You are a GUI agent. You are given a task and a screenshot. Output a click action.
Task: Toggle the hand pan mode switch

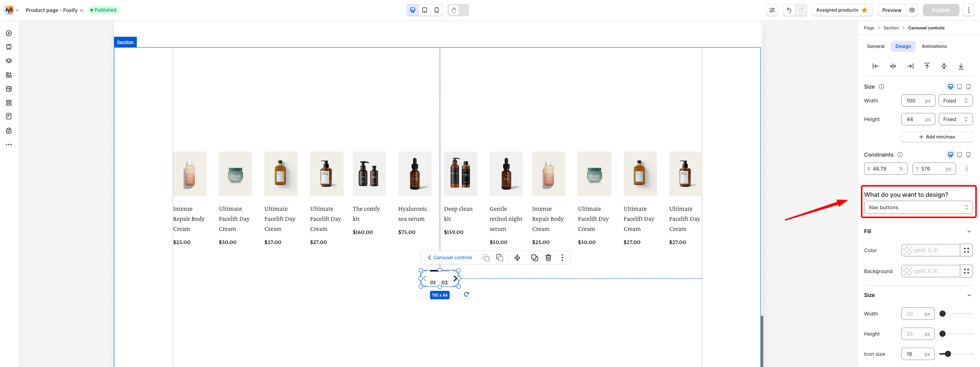tap(458, 10)
